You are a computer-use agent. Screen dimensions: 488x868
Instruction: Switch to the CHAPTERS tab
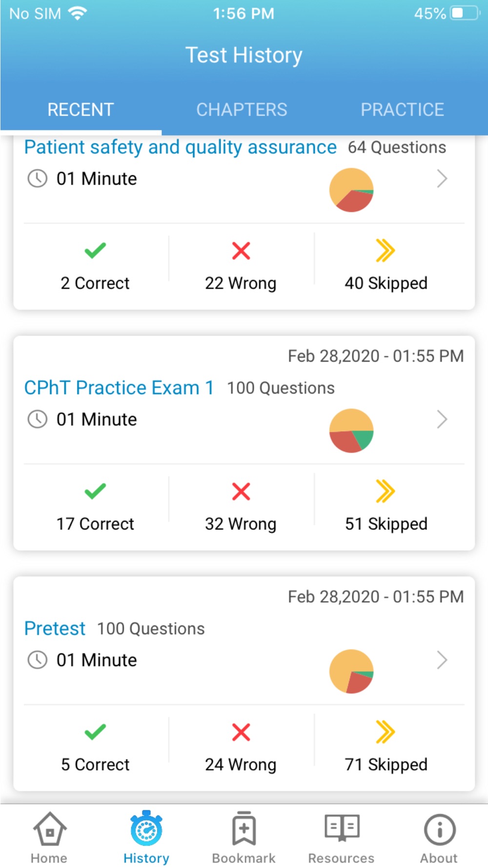click(x=242, y=110)
